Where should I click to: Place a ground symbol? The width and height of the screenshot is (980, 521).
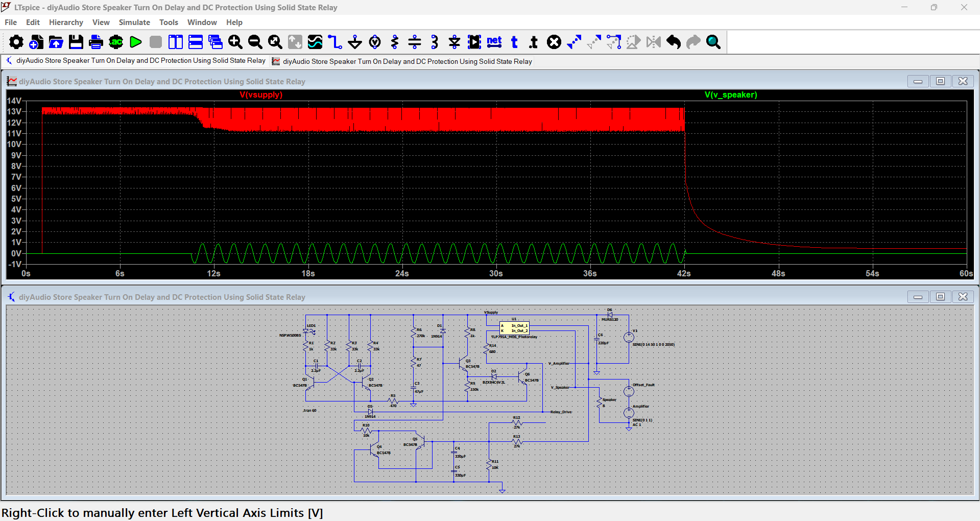point(355,42)
